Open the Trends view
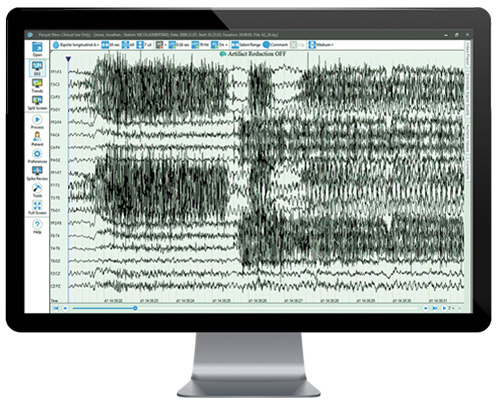Image resolution: width=500 pixels, height=404 pixels. (37, 85)
